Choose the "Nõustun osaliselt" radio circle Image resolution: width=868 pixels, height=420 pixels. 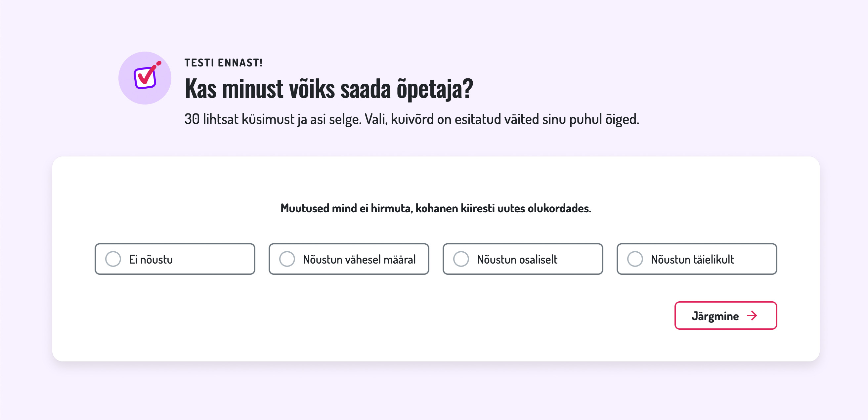[x=460, y=259]
